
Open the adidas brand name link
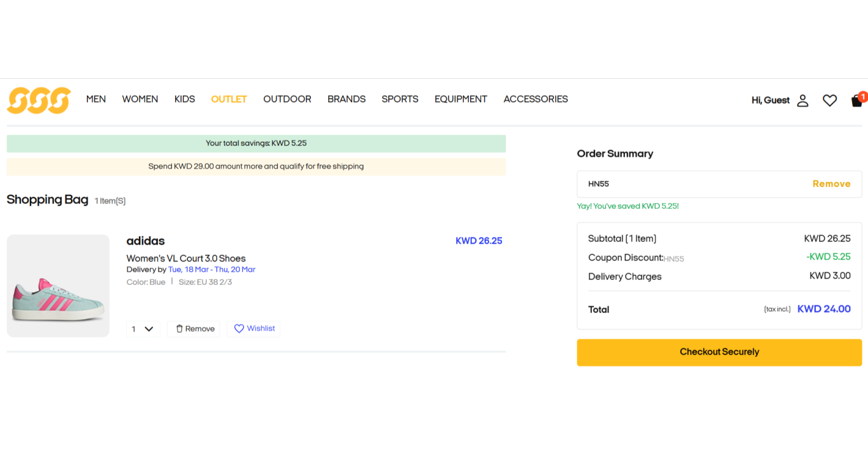pyautogui.click(x=145, y=241)
